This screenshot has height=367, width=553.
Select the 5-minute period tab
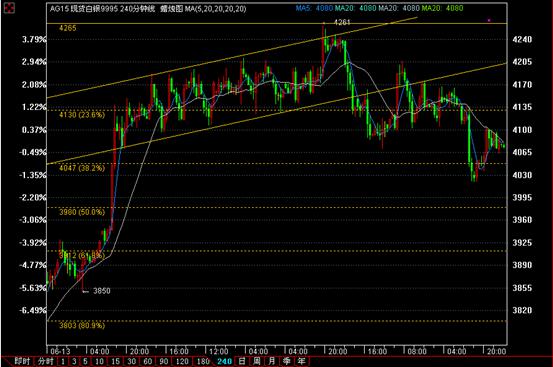point(85,361)
